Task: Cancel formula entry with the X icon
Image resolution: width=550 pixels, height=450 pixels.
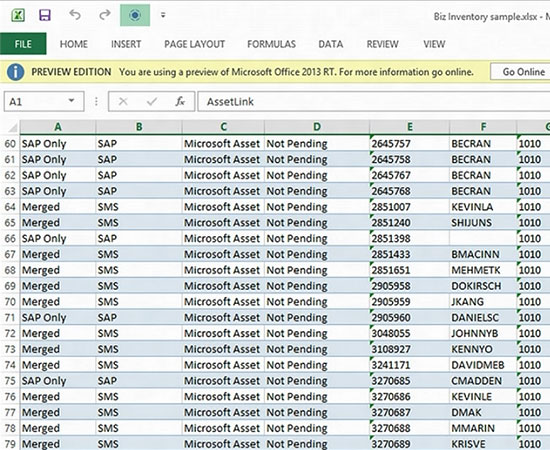Action: (x=123, y=102)
